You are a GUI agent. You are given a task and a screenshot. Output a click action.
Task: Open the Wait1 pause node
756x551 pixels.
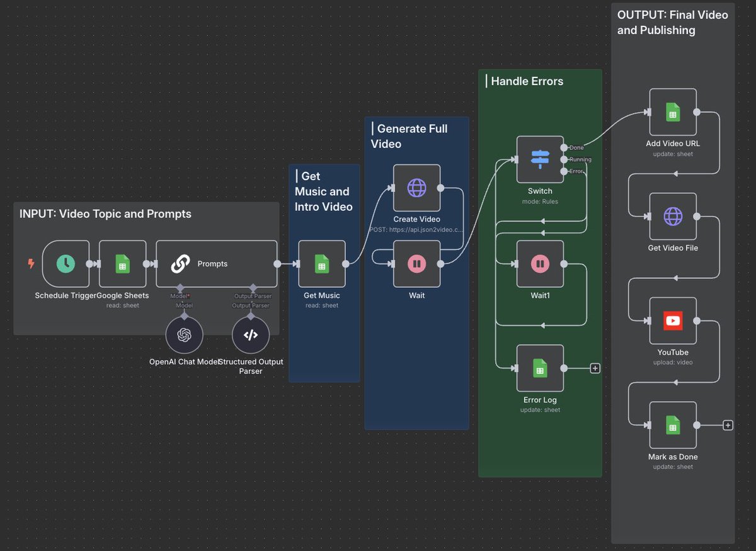click(x=540, y=263)
